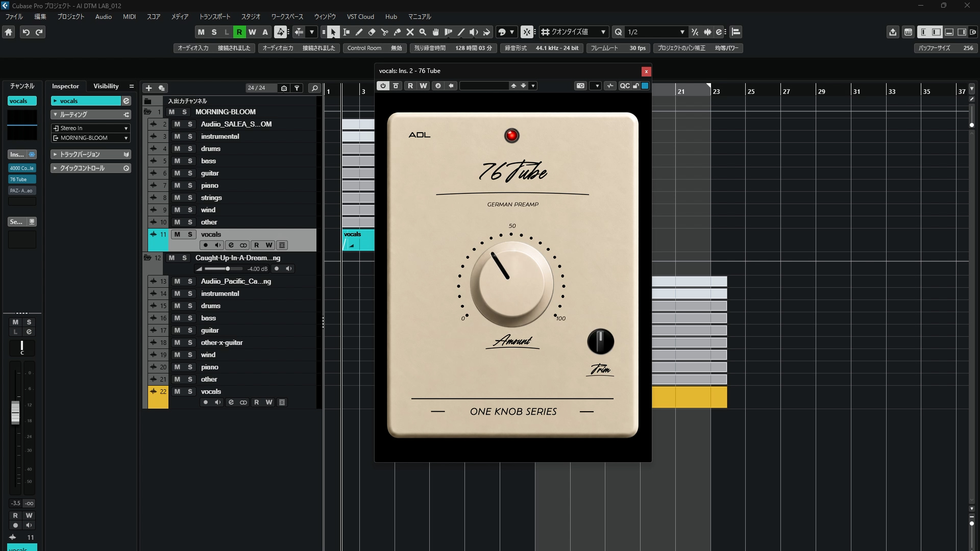This screenshot has width=980, height=551.
Task: Click the 76 Tube insert slot
Action: (x=22, y=180)
